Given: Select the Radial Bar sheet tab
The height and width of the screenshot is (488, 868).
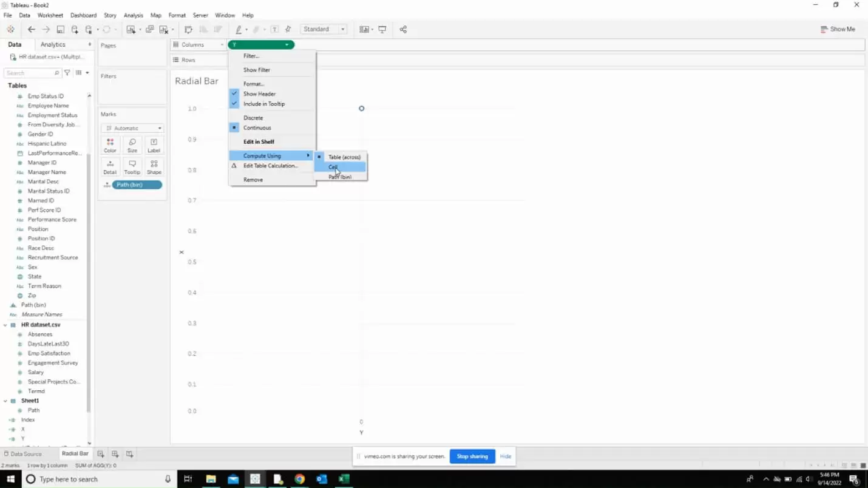Looking at the screenshot, I should [75, 453].
